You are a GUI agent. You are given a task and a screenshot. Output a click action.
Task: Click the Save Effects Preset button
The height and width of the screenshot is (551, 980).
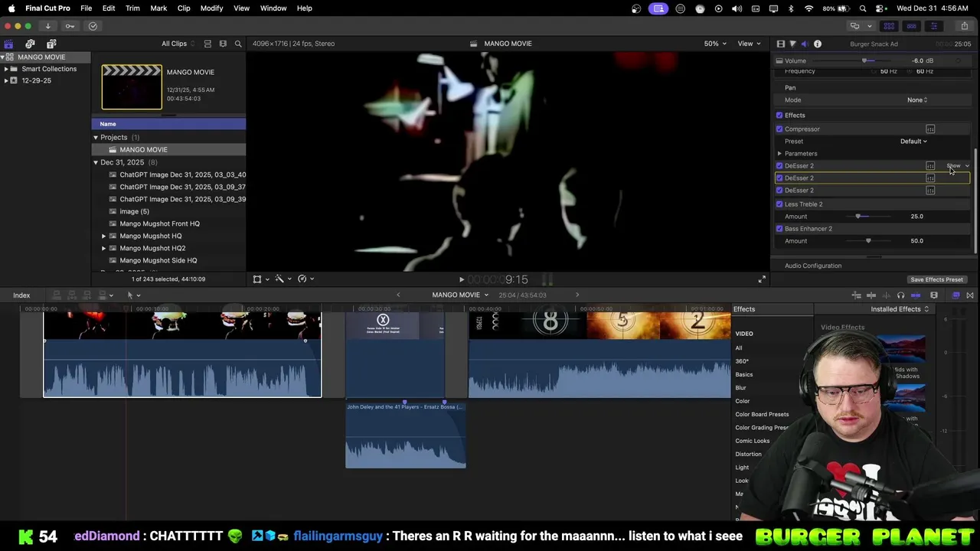tap(936, 280)
